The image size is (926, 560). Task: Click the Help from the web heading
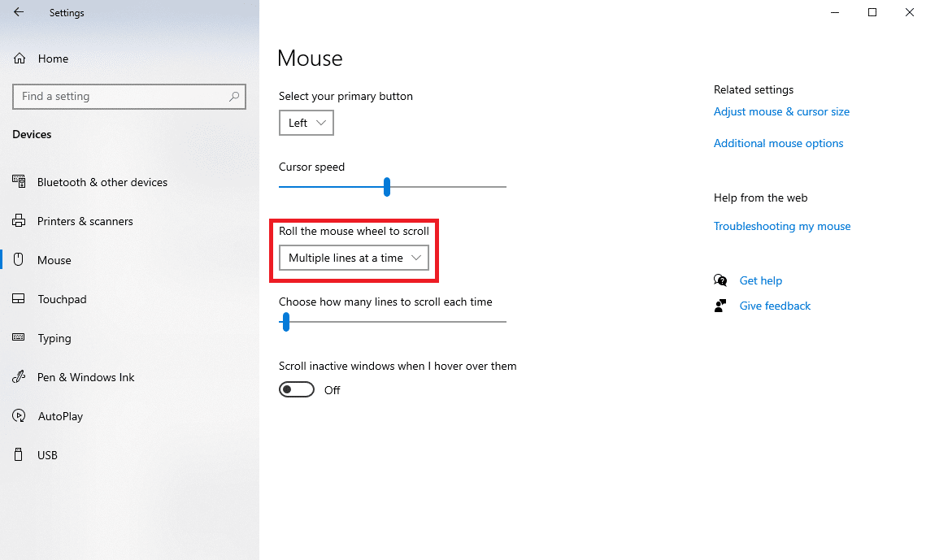760,198
